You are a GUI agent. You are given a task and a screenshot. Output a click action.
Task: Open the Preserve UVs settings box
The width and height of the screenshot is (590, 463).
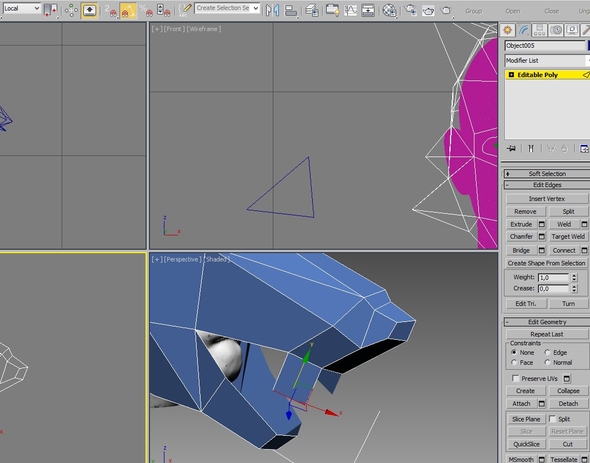(567, 378)
